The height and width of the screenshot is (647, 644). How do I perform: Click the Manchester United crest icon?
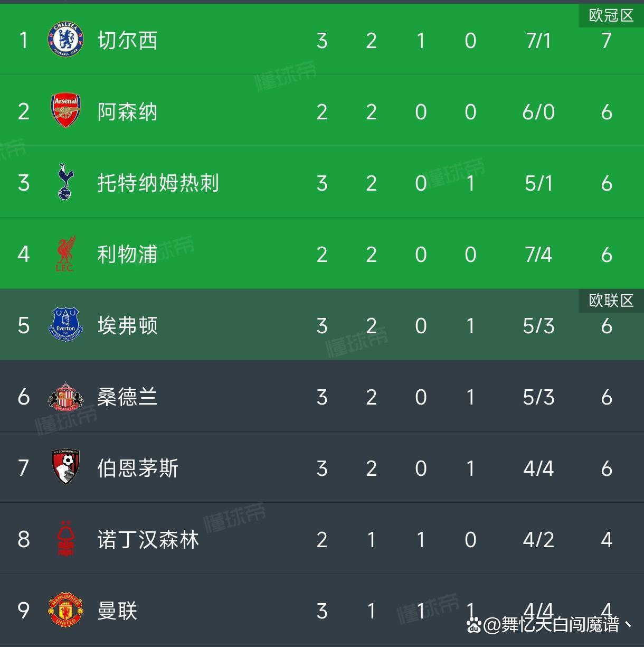pyautogui.click(x=65, y=611)
